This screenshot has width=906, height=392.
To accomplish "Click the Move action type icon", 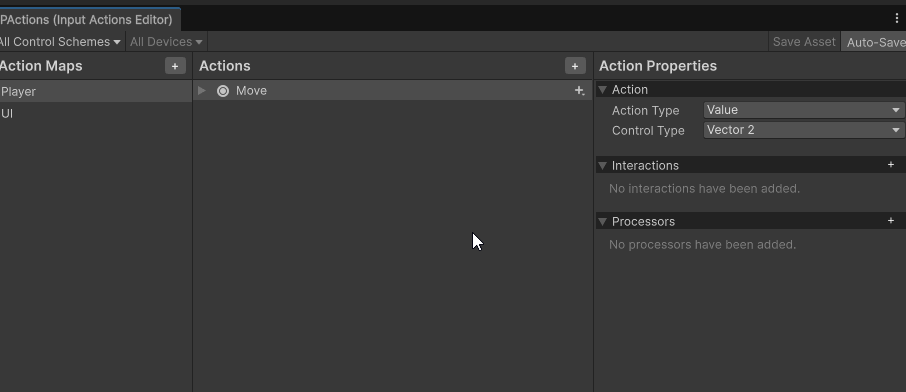I will (222, 91).
